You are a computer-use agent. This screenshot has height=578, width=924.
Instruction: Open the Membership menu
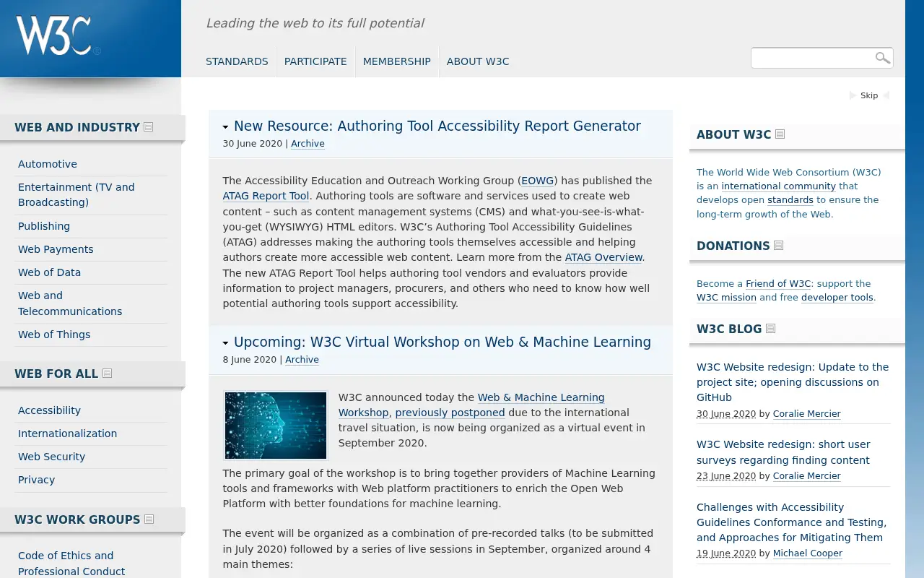pos(396,61)
